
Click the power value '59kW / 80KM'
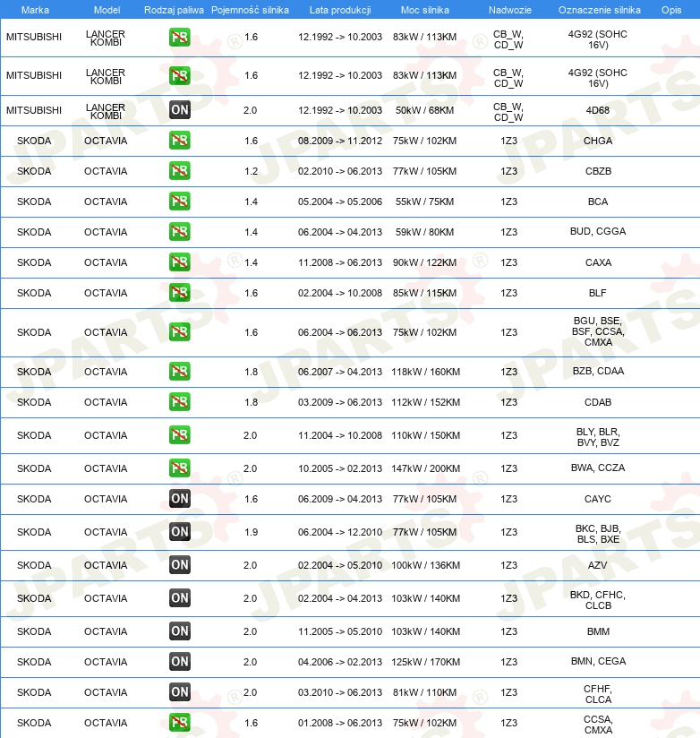tap(425, 232)
